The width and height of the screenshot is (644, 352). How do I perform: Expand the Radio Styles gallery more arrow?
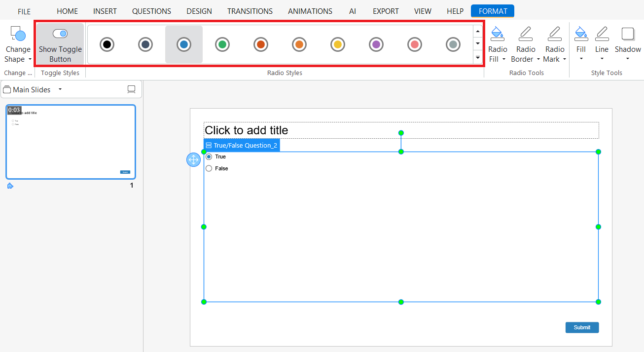pos(477,58)
